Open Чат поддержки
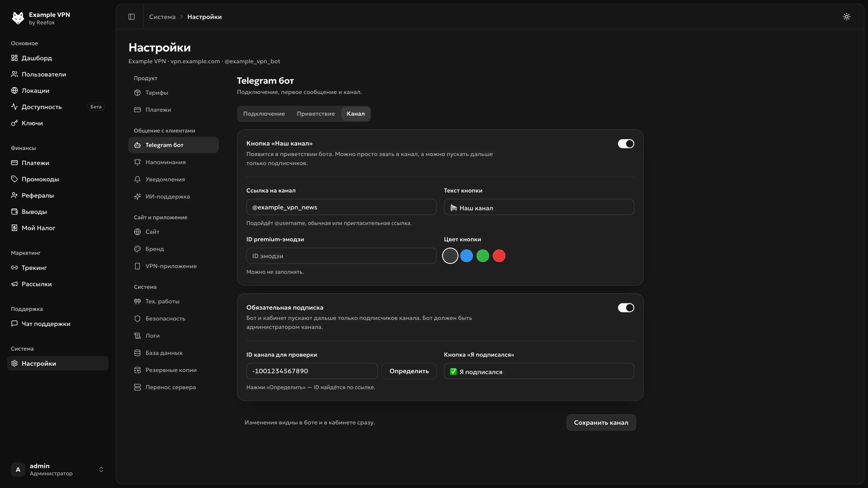The height and width of the screenshot is (488, 868). (x=58, y=324)
